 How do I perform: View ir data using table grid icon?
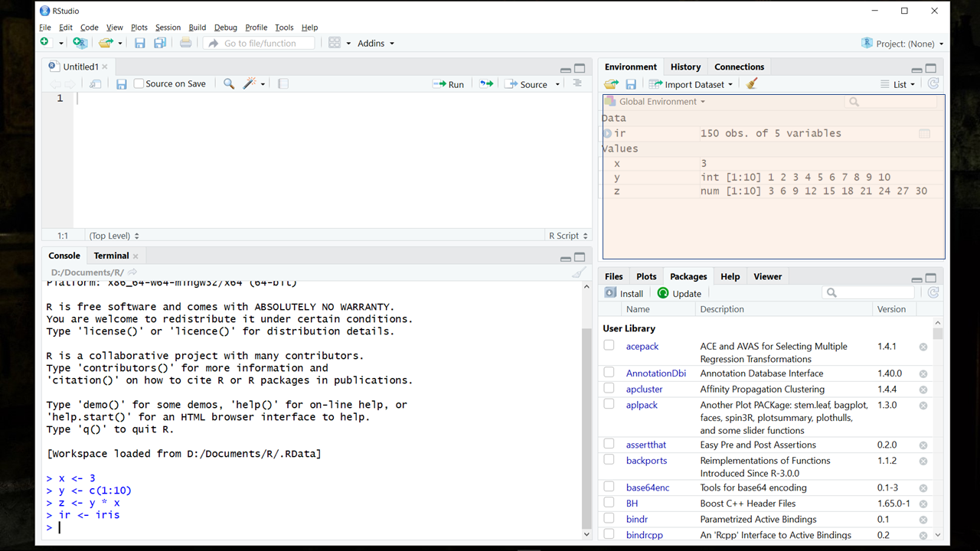(x=924, y=133)
